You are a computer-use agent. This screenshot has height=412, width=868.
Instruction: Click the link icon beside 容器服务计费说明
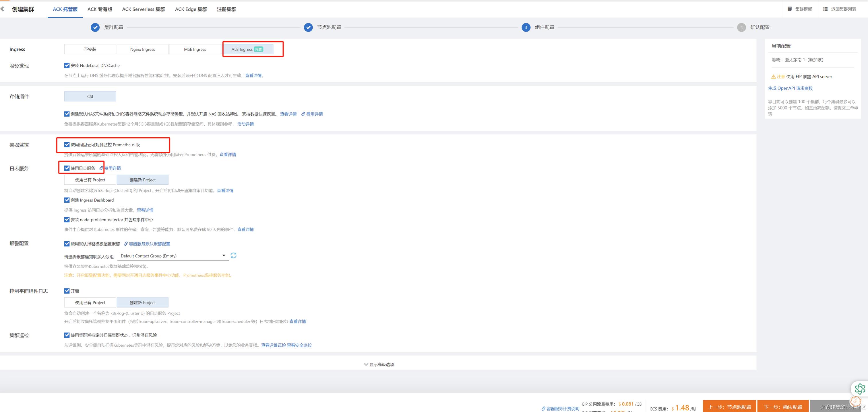click(543, 408)
